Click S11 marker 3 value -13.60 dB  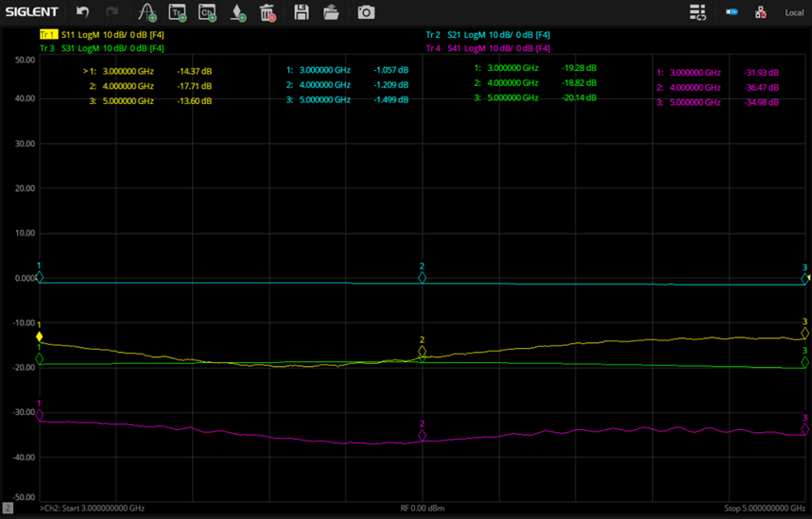194,101
